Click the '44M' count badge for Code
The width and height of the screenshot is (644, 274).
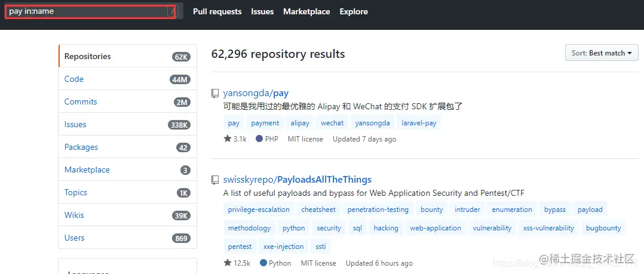(x=180, y=79)
